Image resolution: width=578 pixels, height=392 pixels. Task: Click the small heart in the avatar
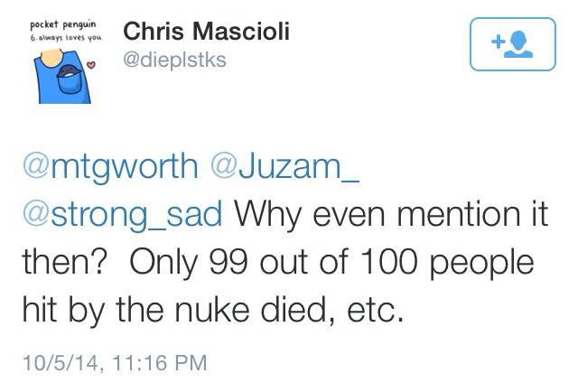90,63
